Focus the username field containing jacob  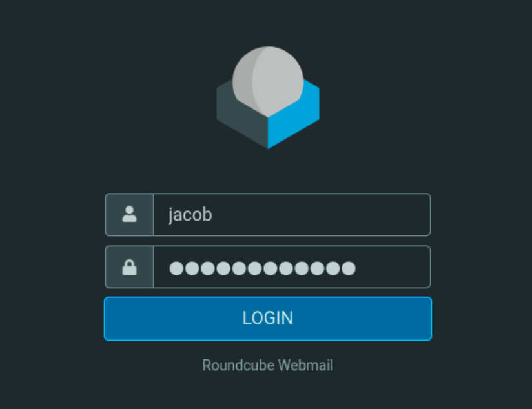click(292, 215)
